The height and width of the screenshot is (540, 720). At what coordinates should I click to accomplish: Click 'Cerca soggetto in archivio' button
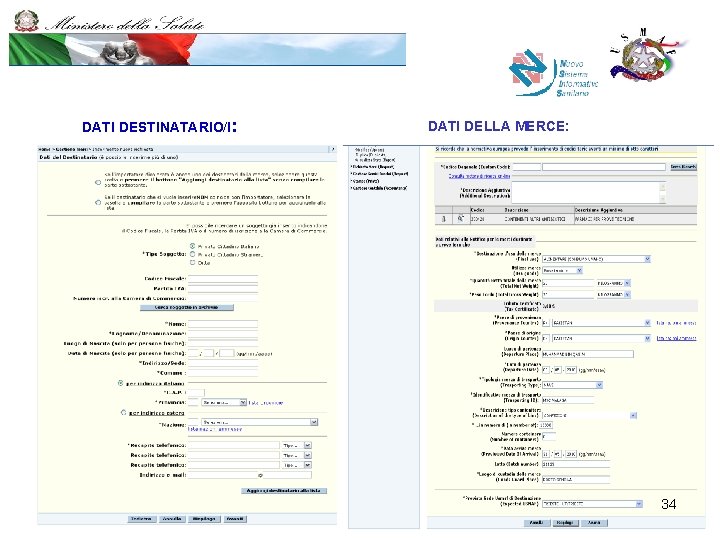187,307
